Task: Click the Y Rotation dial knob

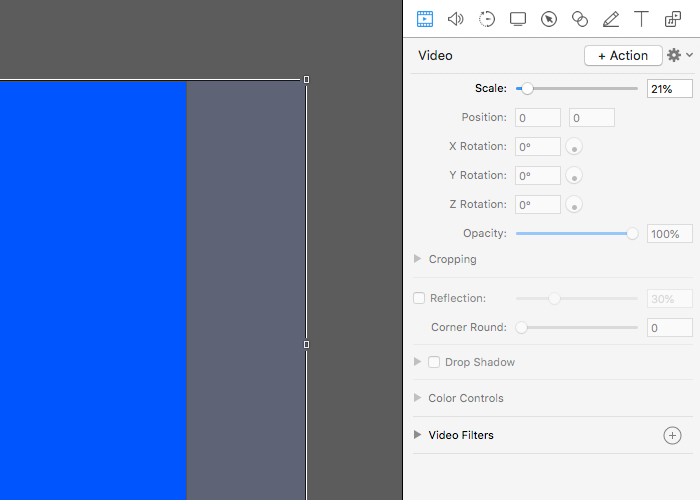Action: click(574, 176)
